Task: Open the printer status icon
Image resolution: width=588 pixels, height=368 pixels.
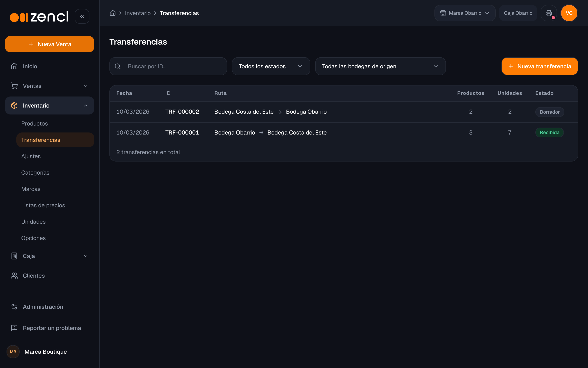Action: point(548,13)
